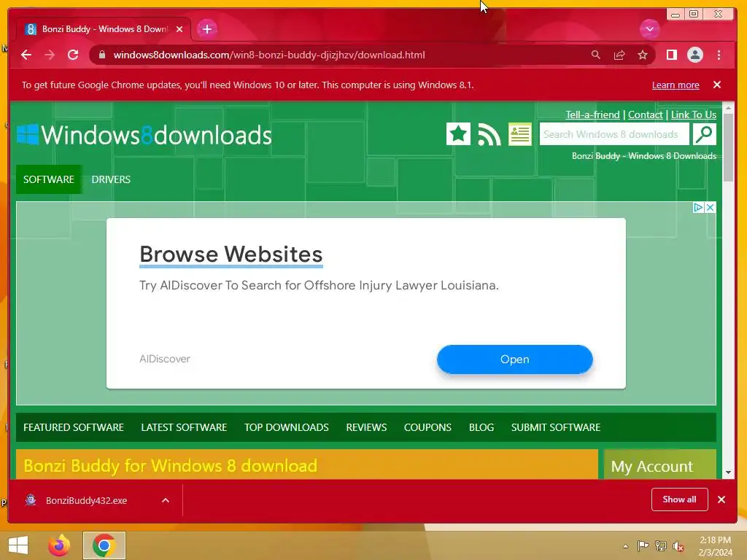This screenshot has height=560, width=747.
Task: Open a new tab
Action: point(206,29)
